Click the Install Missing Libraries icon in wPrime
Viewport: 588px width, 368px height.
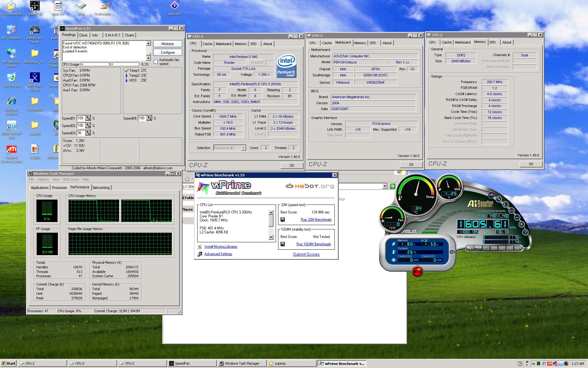[x=200, y=247]
